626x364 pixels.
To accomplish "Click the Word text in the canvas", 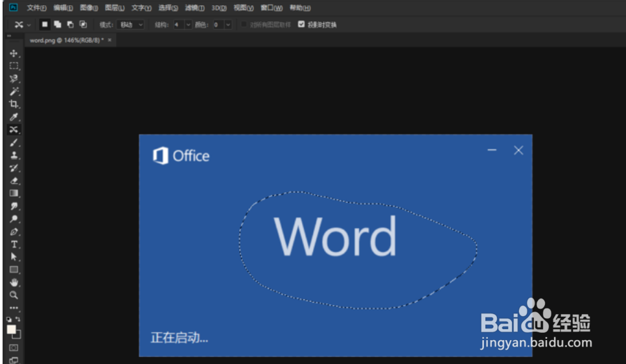I will tap(336, 236).
